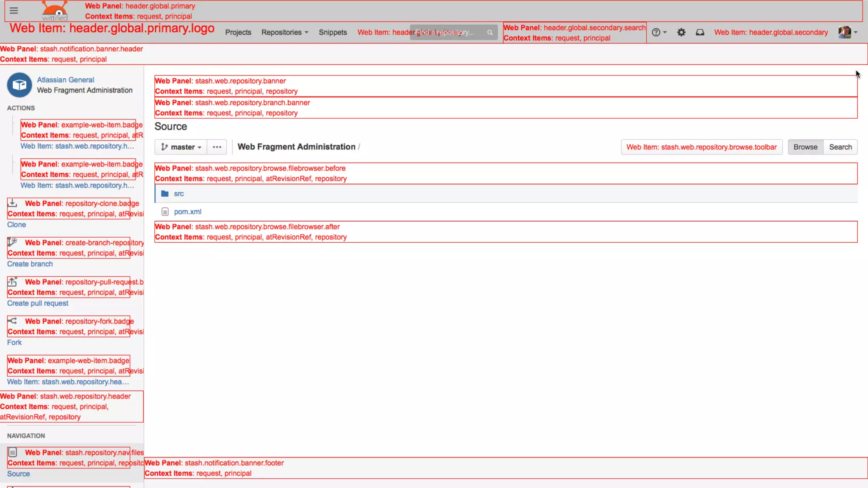
Task: Switch to Browse view toggle
Action: pos(805,147)
